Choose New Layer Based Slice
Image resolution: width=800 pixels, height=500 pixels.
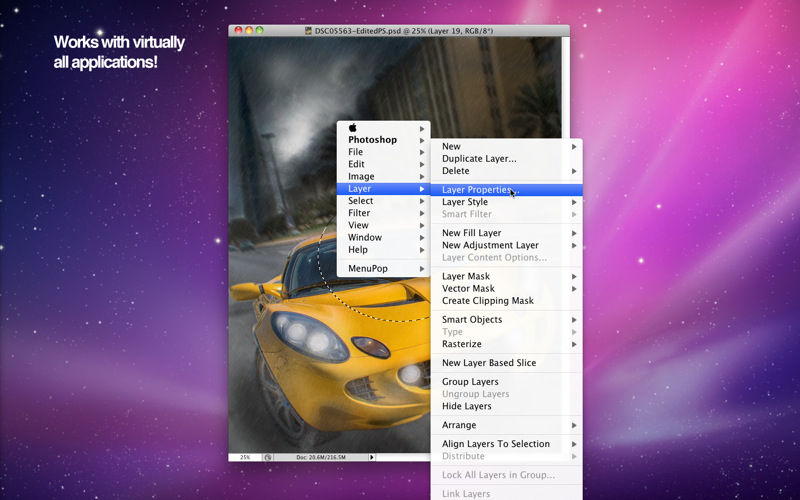[507, 363]
